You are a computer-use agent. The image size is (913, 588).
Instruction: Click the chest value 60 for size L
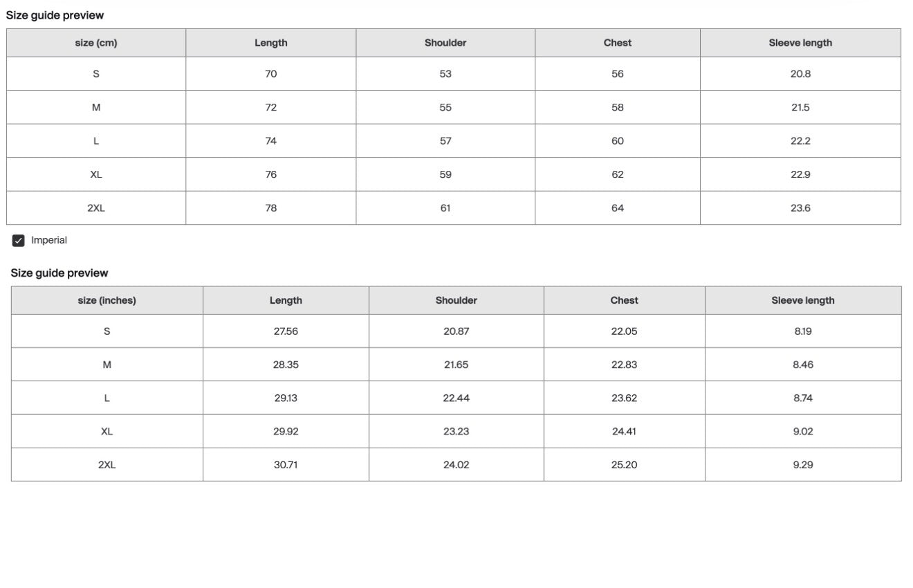pyautogui.click(x=618, y=141)
